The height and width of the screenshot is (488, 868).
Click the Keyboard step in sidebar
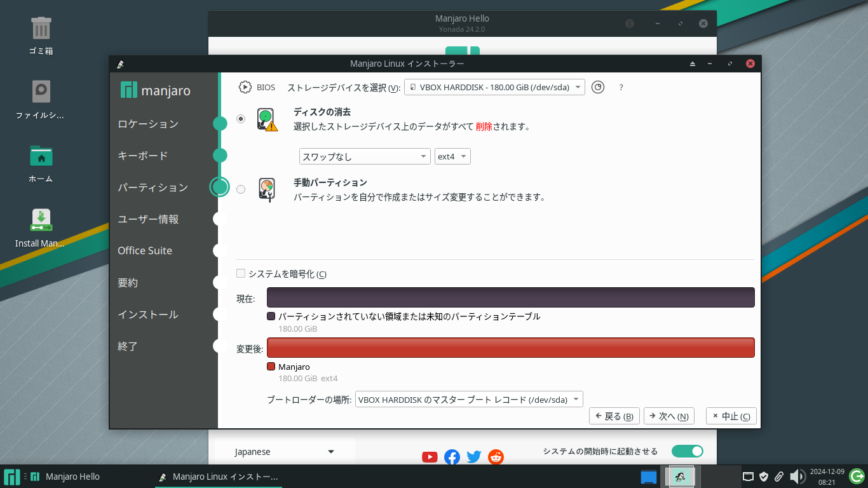(143, 156)
